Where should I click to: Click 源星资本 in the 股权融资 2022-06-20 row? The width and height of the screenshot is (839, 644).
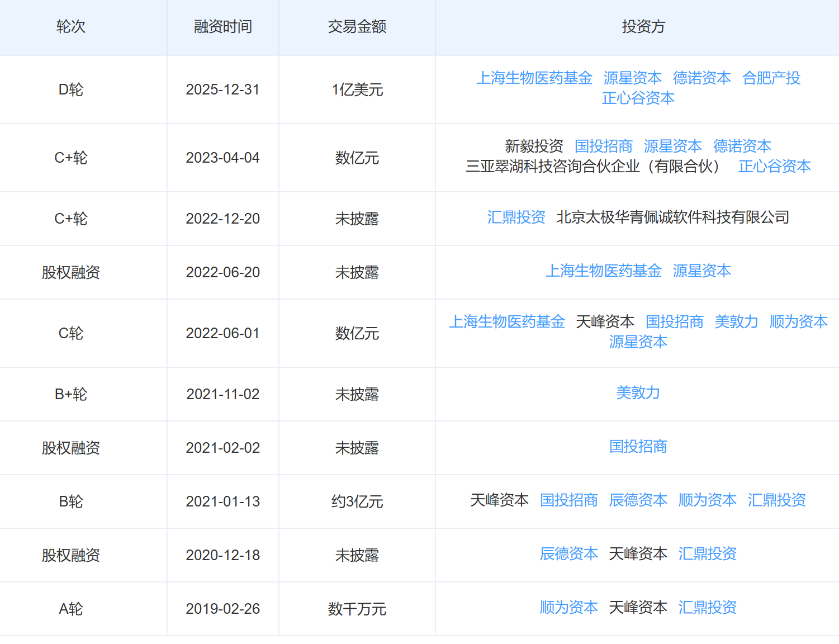[702, 271]
